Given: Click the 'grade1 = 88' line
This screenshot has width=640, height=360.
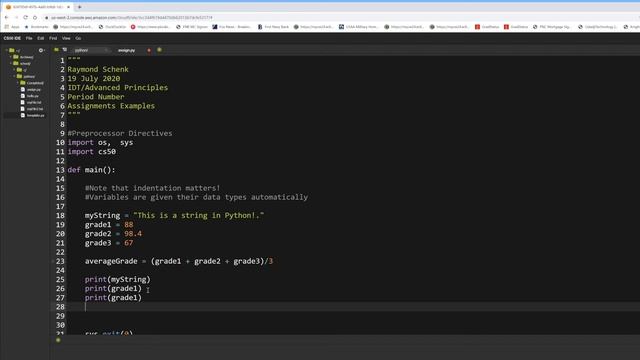Looking at the screenshot, I should click(109, 224).
